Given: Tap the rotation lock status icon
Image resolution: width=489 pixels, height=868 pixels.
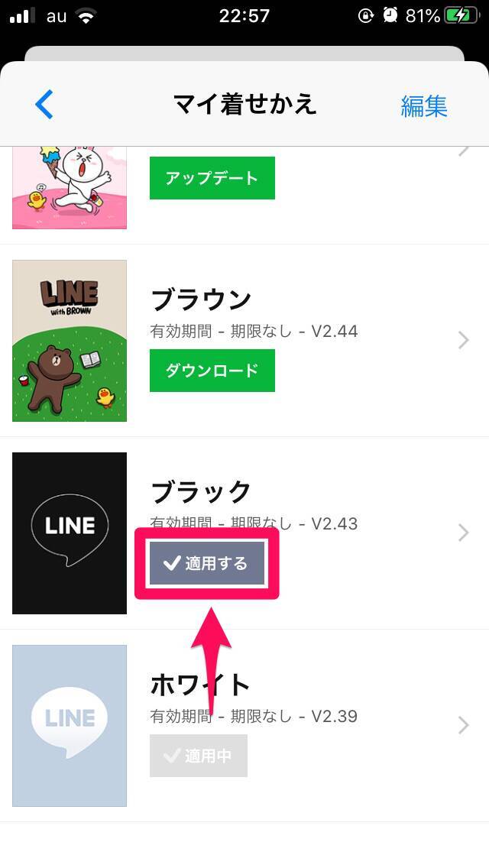Looking at the screenshot, I should [x=365, y=16].
